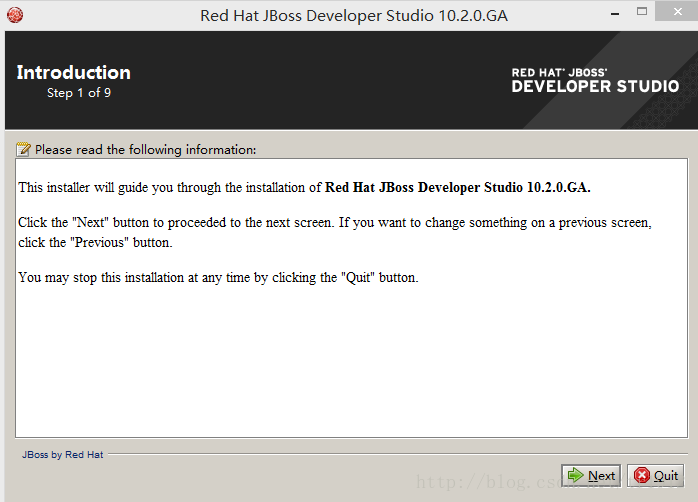Click the red JBoss app icon in title bar

click(x=15, y=15)
